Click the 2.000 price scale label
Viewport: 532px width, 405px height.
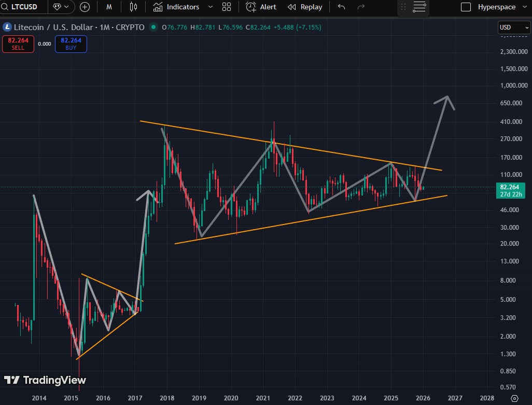508,336
